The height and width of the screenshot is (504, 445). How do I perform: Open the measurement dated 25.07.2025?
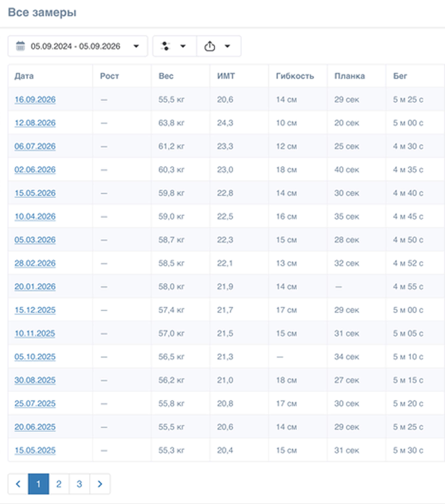[35, 403]
